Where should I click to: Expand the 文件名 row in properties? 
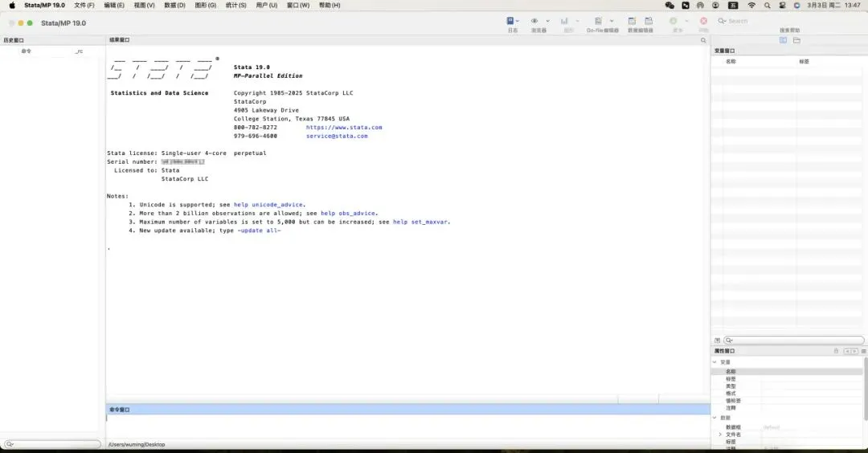point(720,435)
